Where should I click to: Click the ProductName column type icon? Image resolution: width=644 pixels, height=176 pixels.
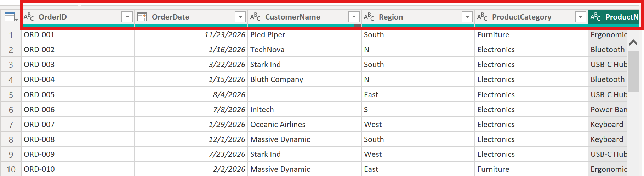[595, 17]
